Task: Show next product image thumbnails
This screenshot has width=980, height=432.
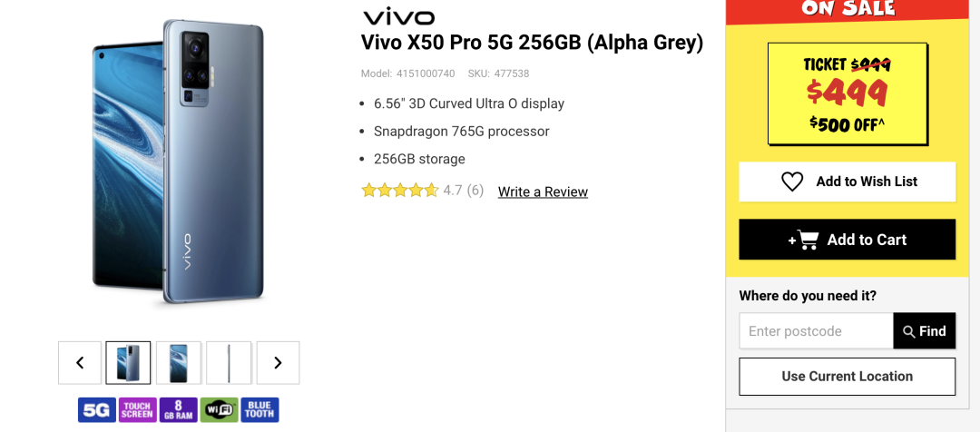Action: point(278,363)
